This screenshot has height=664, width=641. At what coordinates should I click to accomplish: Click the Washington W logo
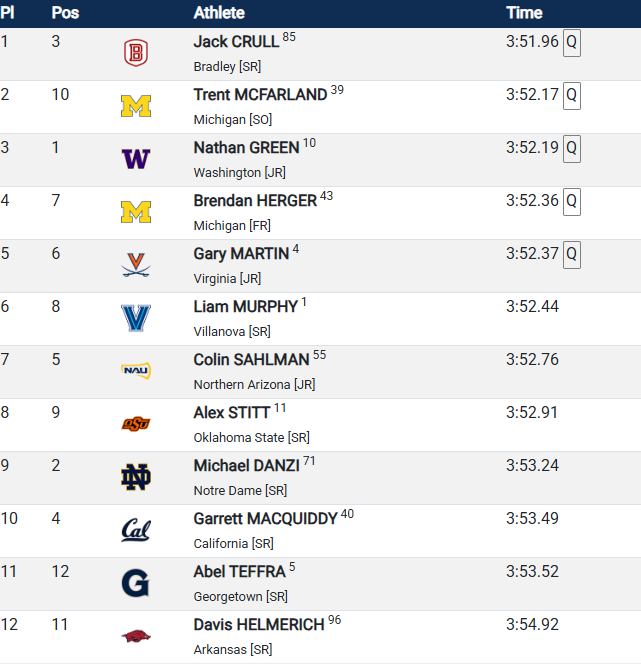[136, 159]
